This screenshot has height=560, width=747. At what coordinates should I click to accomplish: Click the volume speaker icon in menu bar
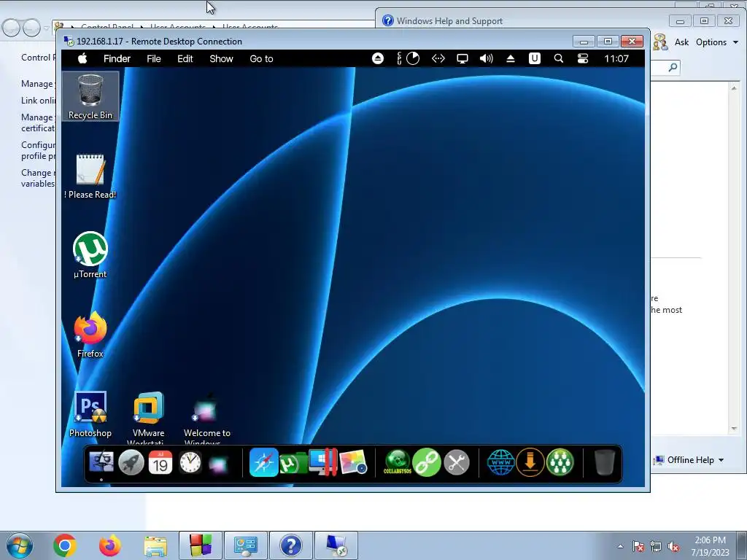point(486,58)
